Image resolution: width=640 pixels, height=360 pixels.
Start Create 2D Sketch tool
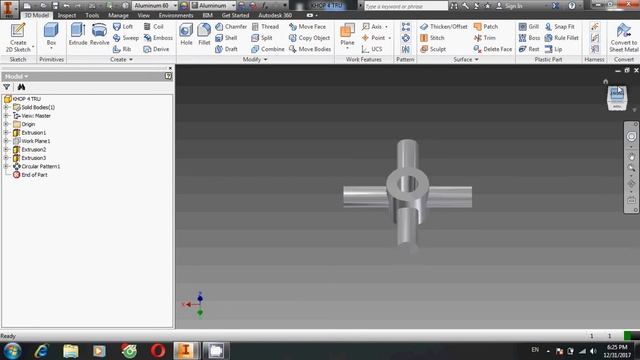pyautogui.click(x=18, y=38)
